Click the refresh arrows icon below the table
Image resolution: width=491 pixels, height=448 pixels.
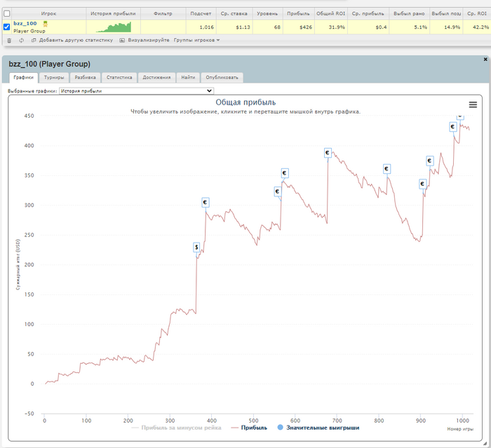coord(21,41)
